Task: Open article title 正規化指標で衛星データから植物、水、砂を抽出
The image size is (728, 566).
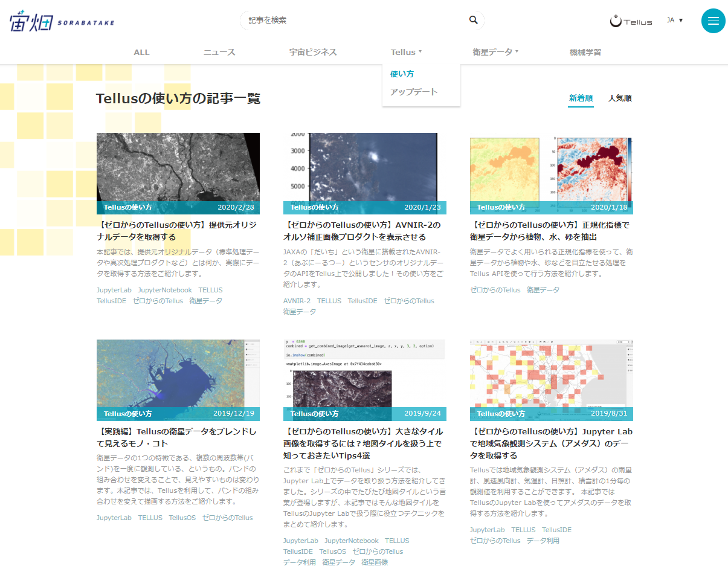Action: (x=550, y=231)
